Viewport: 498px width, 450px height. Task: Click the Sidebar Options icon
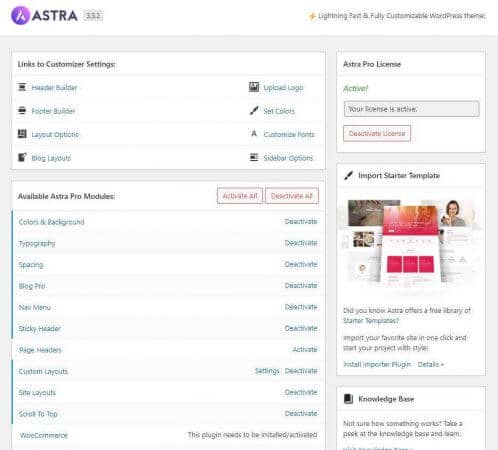pyautogui.click(x=254, y=157)
